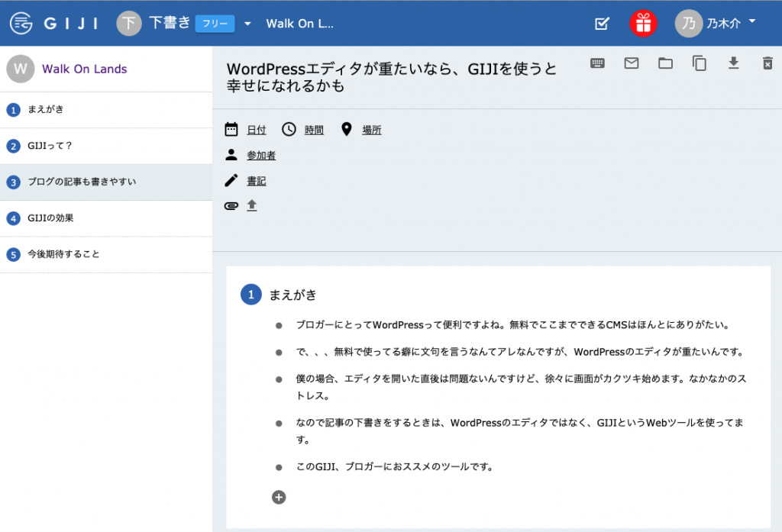Select agenda item 3 ブログの記事も書きやすい
Viewport: 782px width, 532px height.
click(106, 182)
